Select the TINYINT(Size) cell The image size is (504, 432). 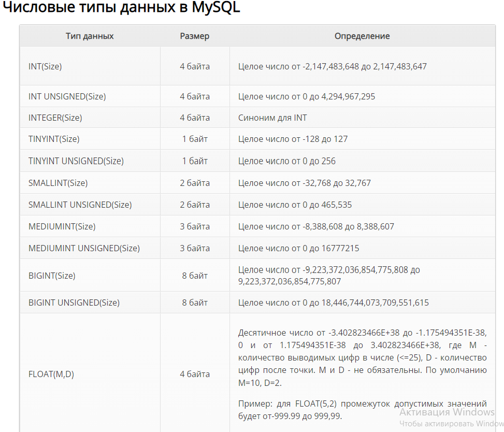(90, 139)
